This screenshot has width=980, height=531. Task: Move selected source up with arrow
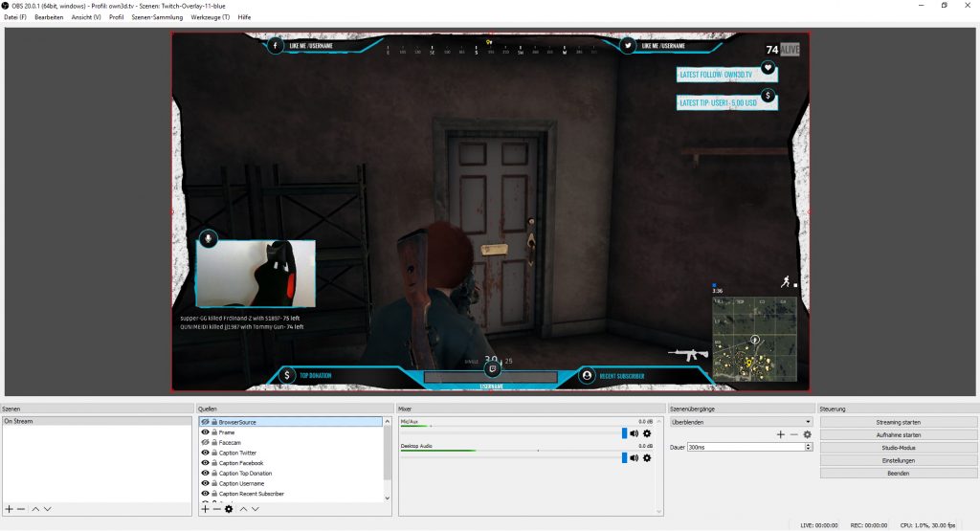pos(243,509)
